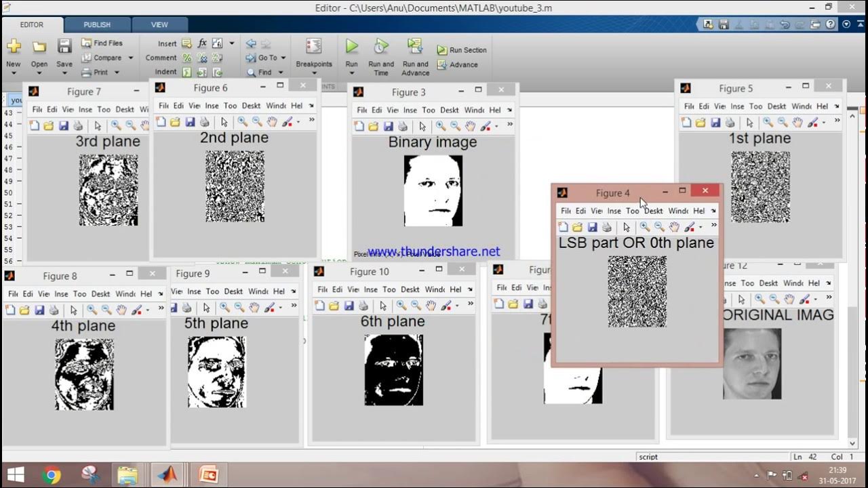Screen dimensions: 868x488
Task: Click the Insert section icon in ribbon
Action: [x=186, y=43]
